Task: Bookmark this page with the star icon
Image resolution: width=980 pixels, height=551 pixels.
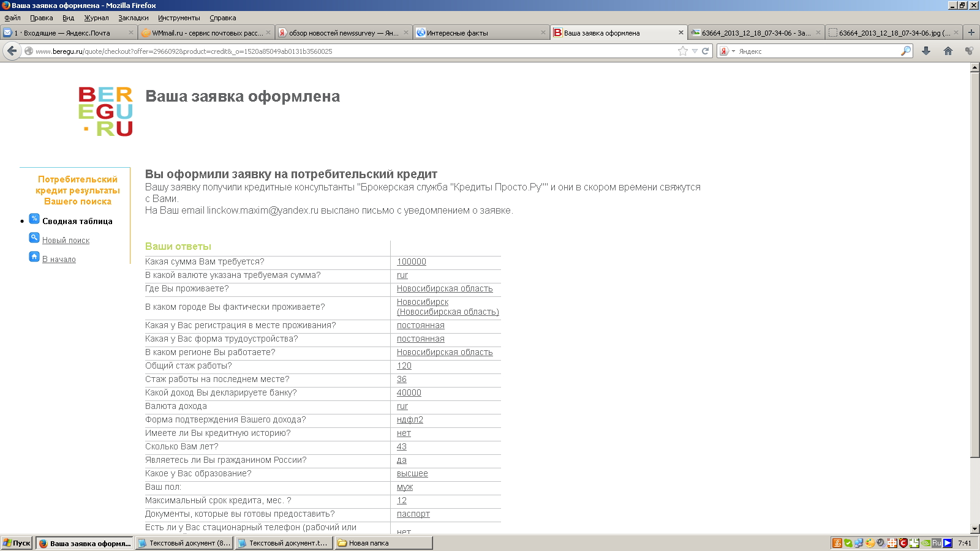Action: pos(683,51)
